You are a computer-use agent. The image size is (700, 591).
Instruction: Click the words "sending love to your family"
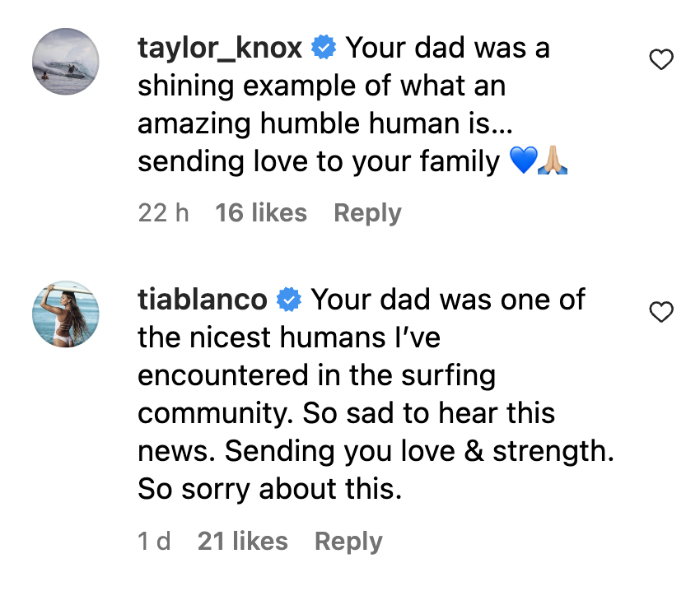(x=319, y=162)
